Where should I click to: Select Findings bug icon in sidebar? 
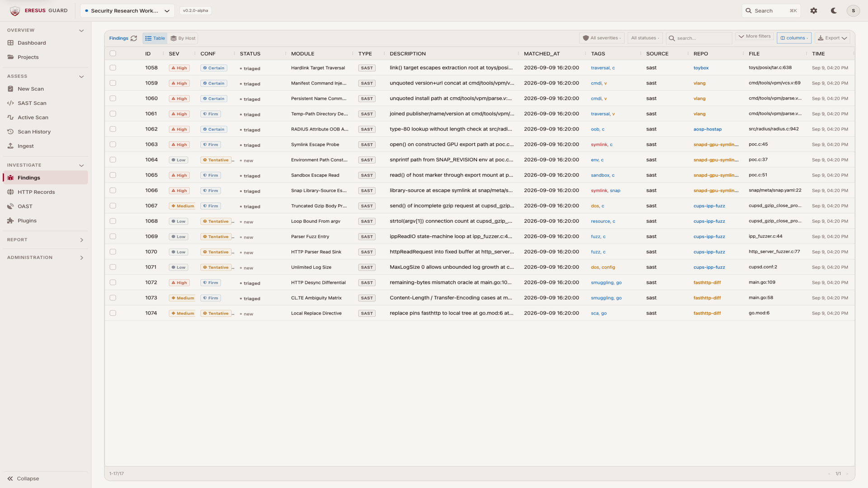(x=10, y=178)
